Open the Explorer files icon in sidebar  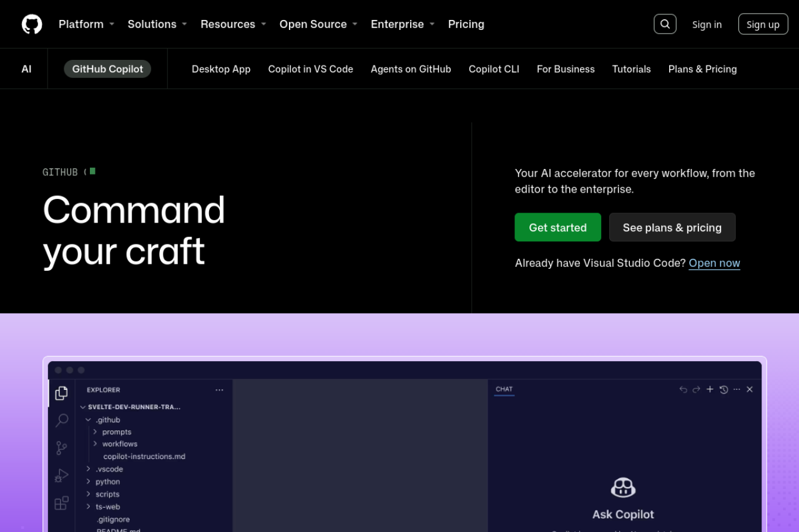point(61,393)
